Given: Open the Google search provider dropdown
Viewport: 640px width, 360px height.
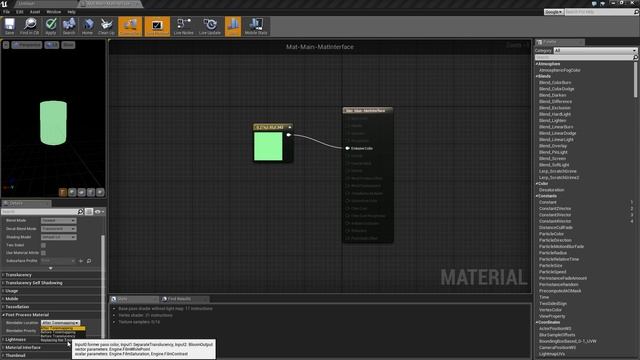Looking at the screenshot, I should pyautogui.click(x=553, y=12).
